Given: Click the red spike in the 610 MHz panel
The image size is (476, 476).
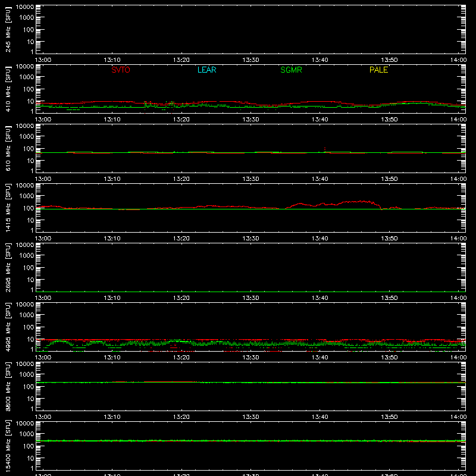Looking at the screenshot, I should [x=325, y=149].
